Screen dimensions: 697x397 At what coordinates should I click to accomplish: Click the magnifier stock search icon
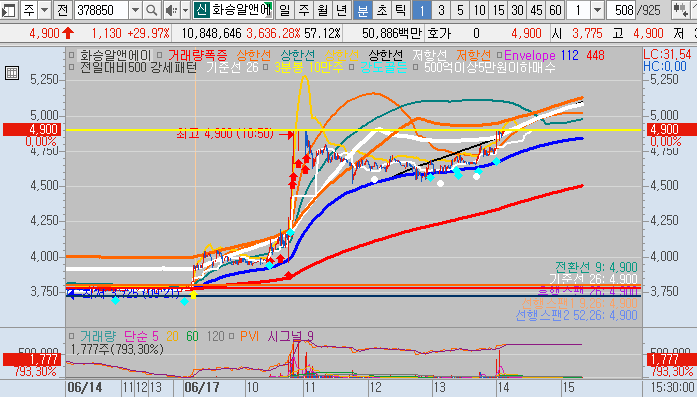[151, 10]
